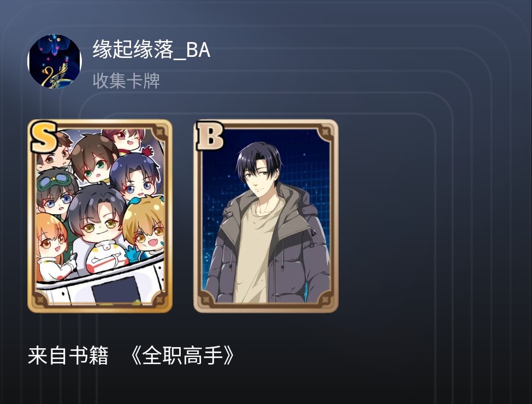Open the B-rank card of man in jacket

(265, 216)
